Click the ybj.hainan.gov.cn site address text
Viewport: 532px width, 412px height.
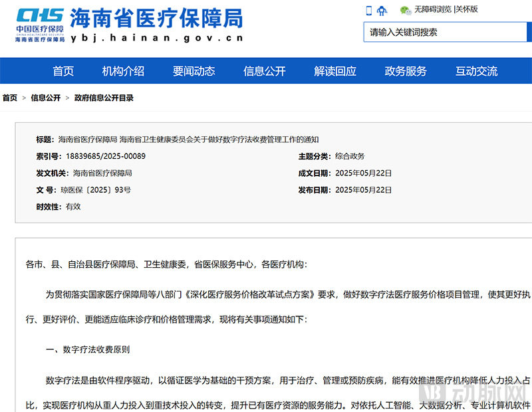157,38
